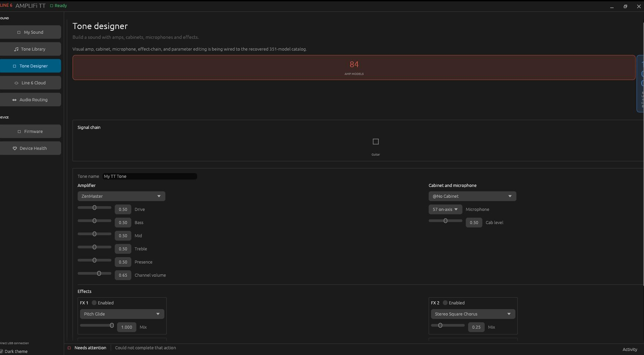Viewport: 644px width, 355px height.
Task: Click the FX 1 Mix slider handle
Action: [x=112, y=325]
